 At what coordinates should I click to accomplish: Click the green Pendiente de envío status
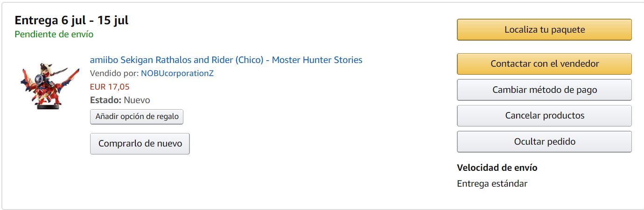pyautogui.click(x=54, y=35)
